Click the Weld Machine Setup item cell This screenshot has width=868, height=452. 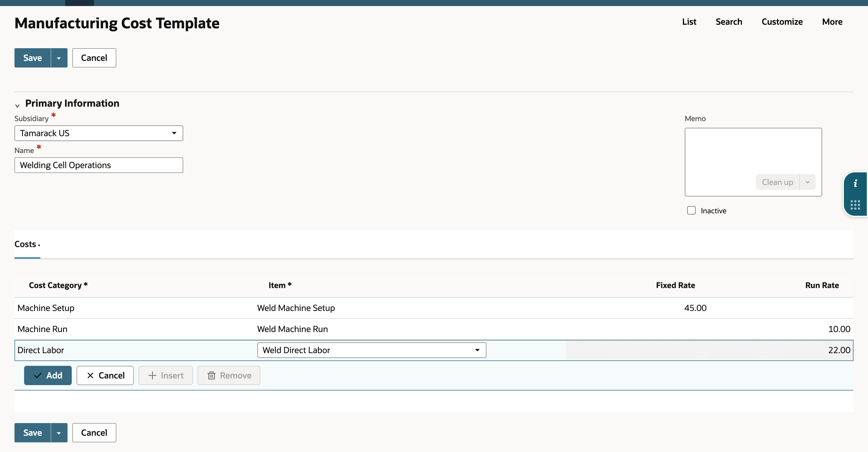tap(296, 308)
